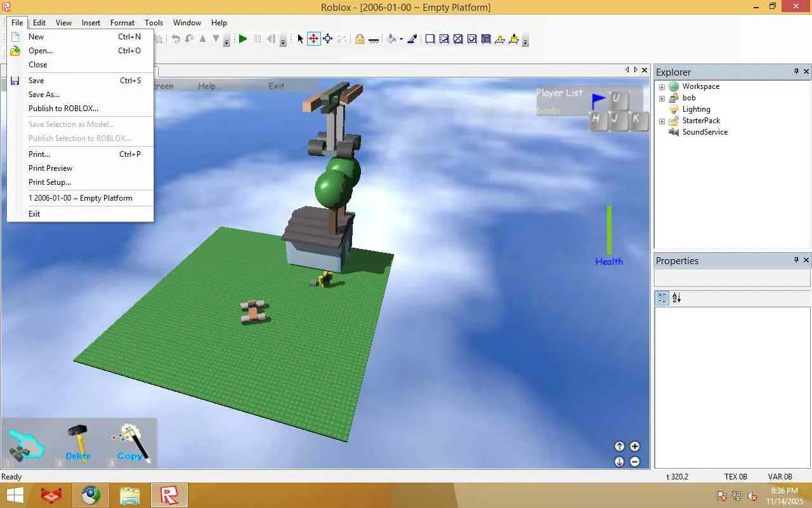Viewport: 812px width, 508px height.
Task: Open the Tools menu
Action: click(154, 23)
